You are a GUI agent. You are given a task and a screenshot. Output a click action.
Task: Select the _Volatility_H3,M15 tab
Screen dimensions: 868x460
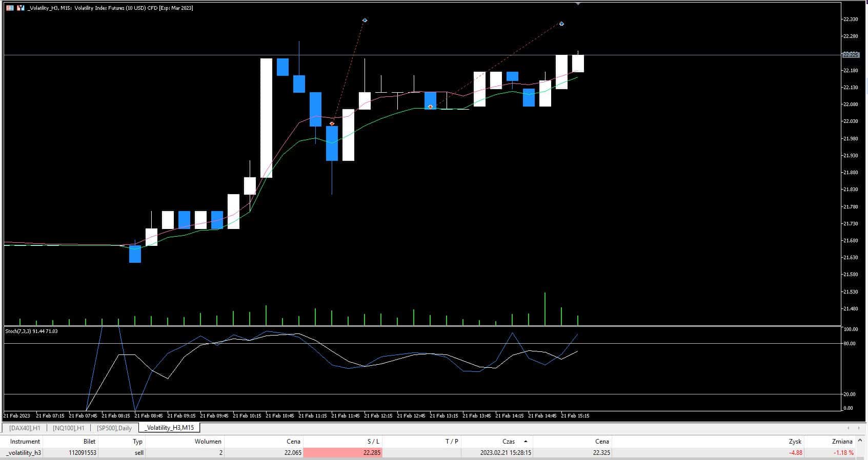point(169,427)
